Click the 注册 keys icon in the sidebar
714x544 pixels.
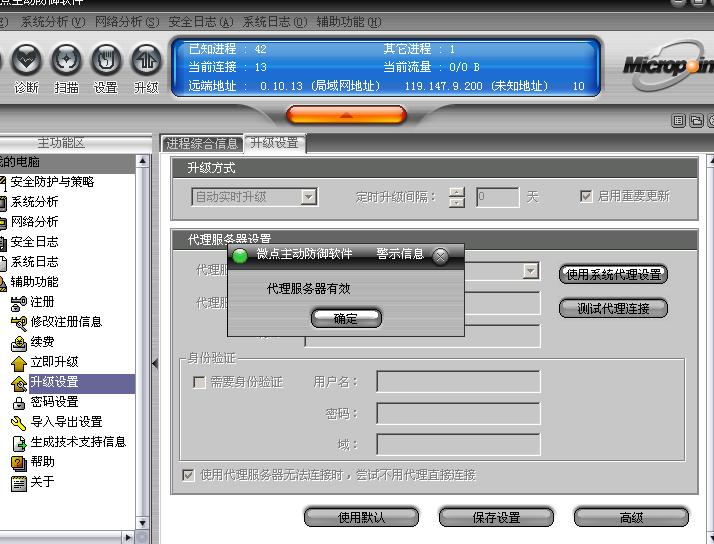(19, 303)
